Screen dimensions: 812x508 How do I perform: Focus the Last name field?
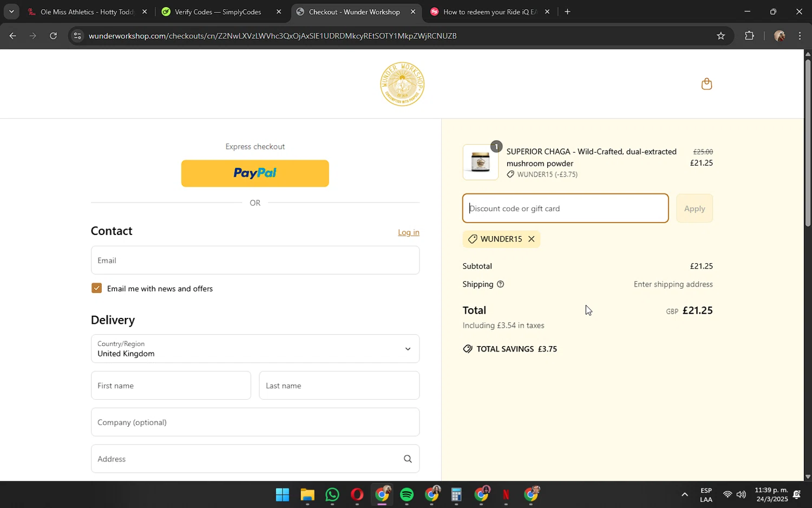pyautogui.click(x=339, y=386)
